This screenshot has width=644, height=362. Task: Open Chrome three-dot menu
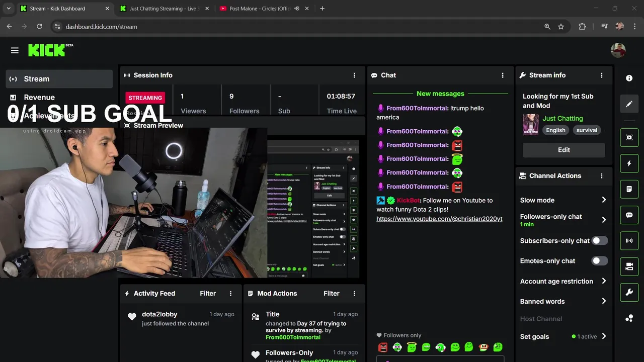point(634,27)
